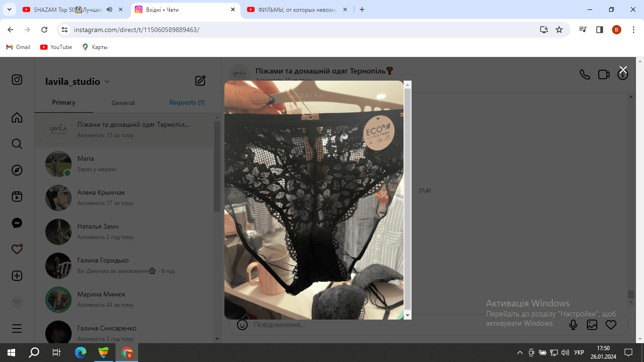Go back to the previous page
644x362 pixels.
coord(10,30)
